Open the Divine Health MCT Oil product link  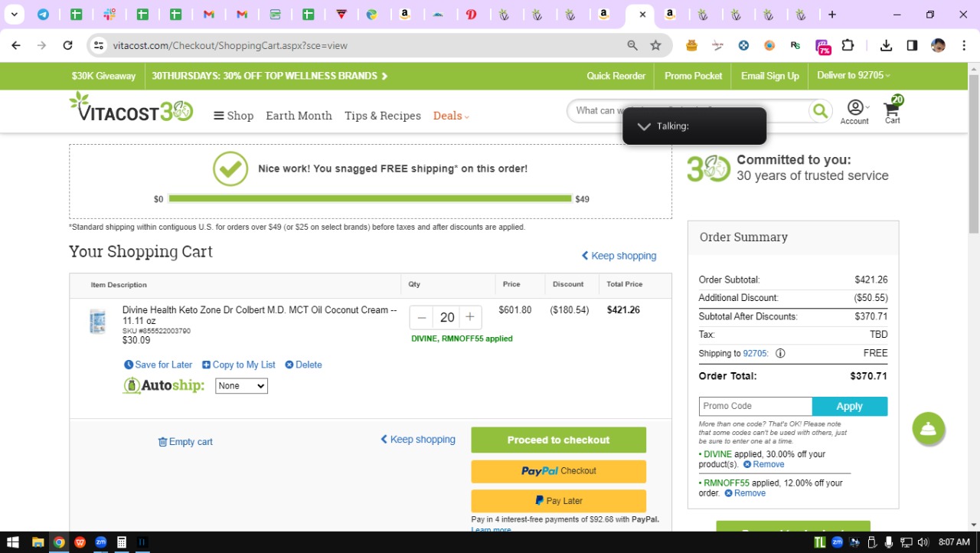pyautogui.click(x=260, y=315)
